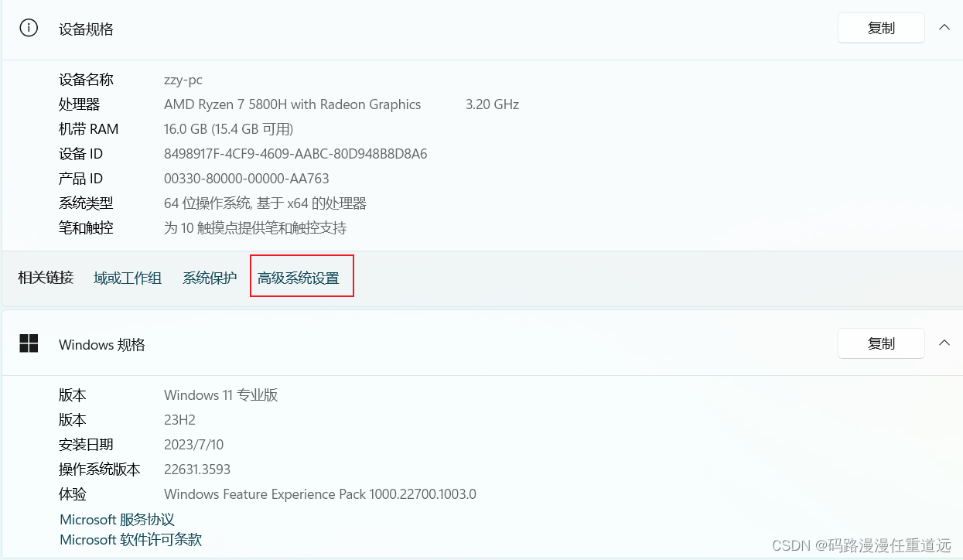Click the 机带 RAM specification row
This screenshot has height=560, width=963.
(x=229, y=128)
